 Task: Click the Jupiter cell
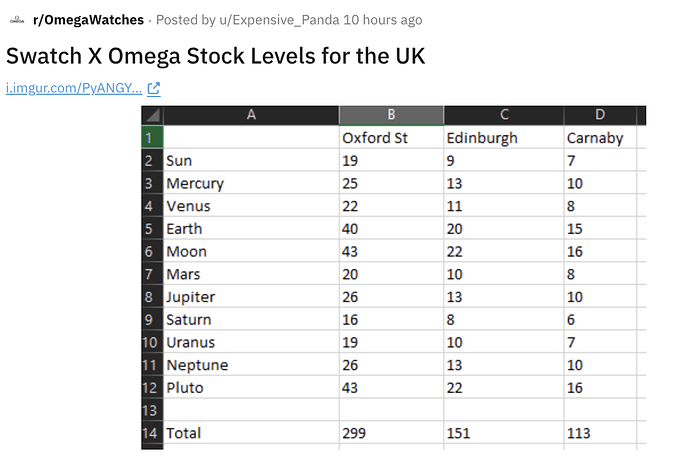251,297
